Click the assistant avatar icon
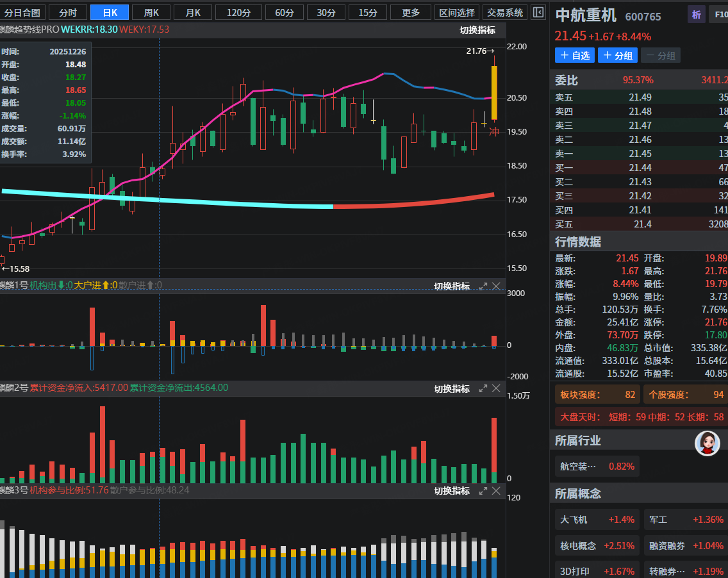 [707, 443]
